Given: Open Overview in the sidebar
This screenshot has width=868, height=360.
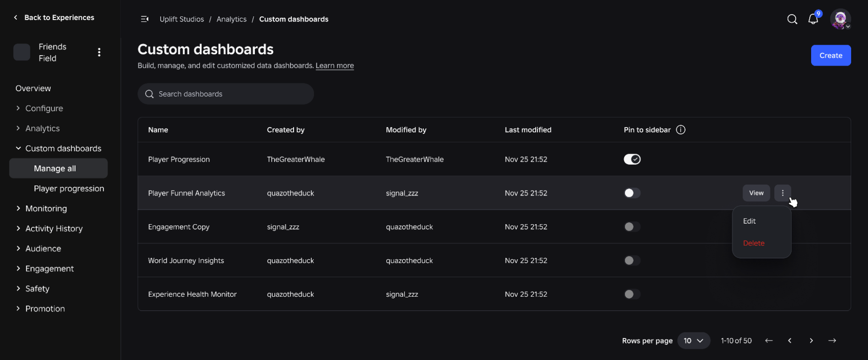Looking at the screenshot, I should (33, 88).
